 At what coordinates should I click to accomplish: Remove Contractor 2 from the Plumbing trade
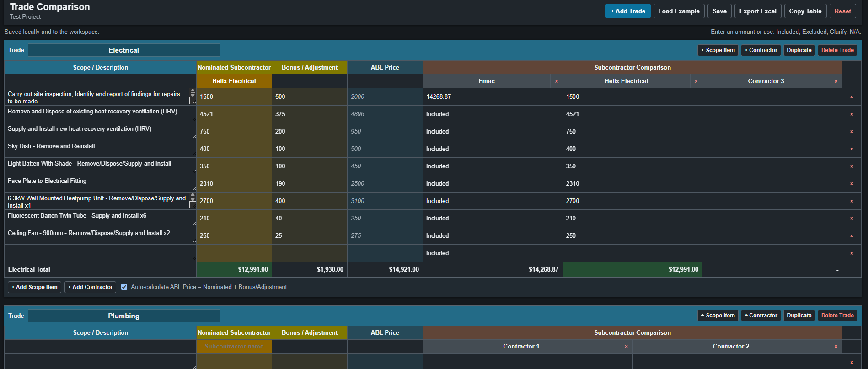(836, 347)
